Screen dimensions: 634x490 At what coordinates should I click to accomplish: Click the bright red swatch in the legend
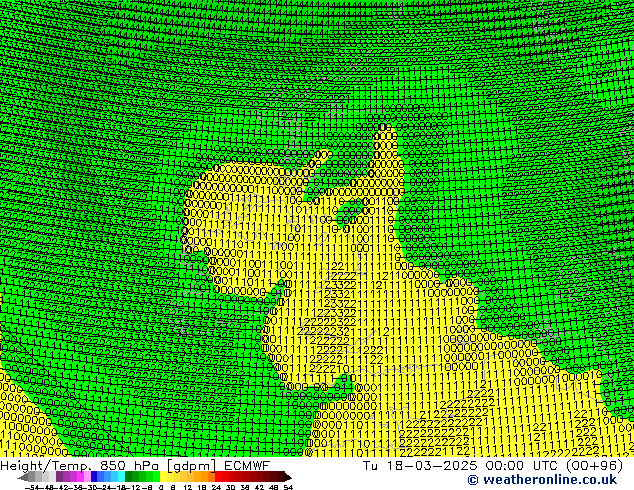pyautogui.click(x=218, y=476)
